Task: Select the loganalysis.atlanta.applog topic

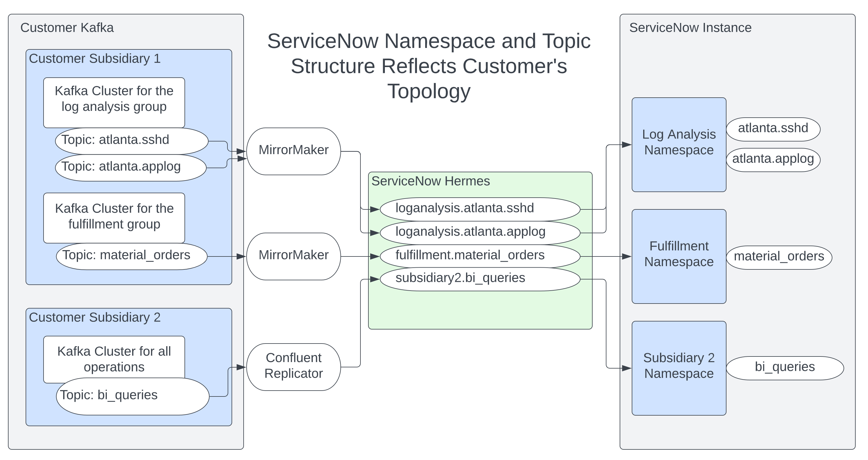Action: (480, 233)
